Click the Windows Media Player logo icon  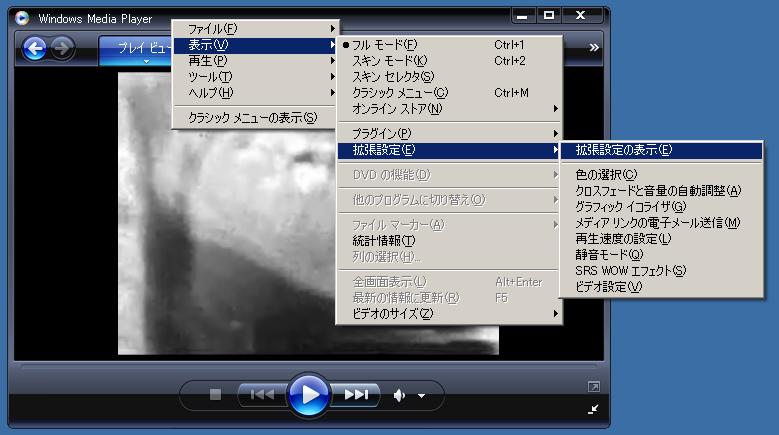[22, 18]
